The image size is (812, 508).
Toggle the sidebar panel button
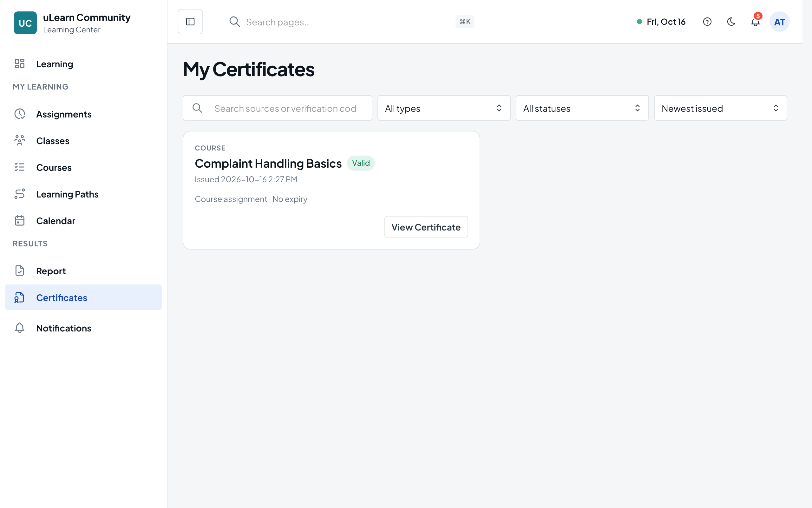190,22
